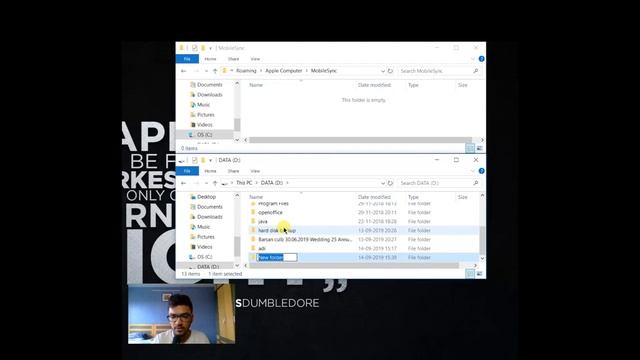Switch DATA (D:) window to details view icon
Screen dimensions: 640x360
[470, 273]
